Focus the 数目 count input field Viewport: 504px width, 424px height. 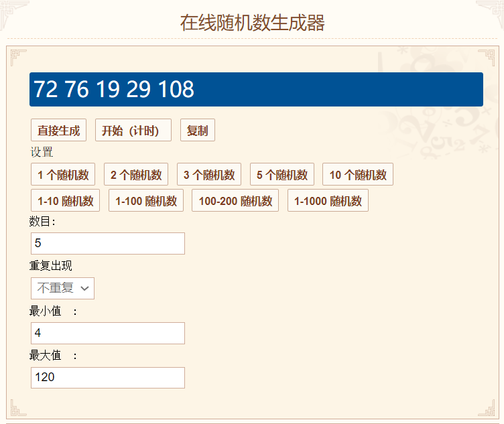coord(108,243)
